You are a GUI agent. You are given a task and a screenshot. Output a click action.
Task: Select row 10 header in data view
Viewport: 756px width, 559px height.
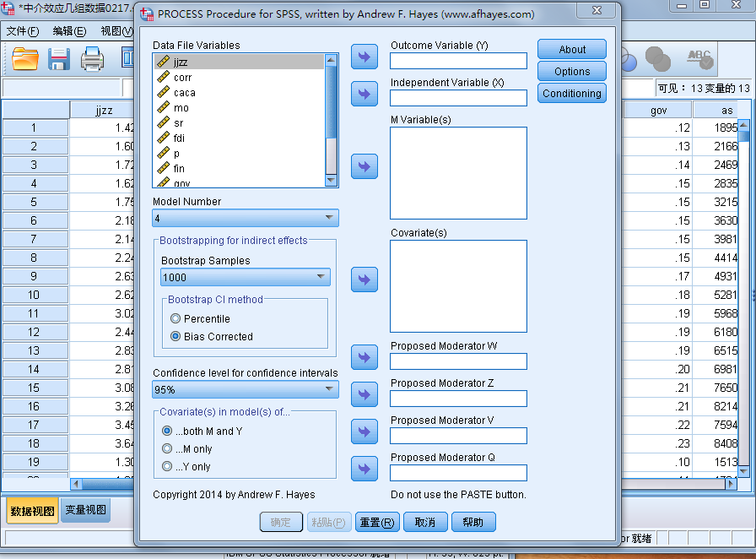(x=35, y=295)
